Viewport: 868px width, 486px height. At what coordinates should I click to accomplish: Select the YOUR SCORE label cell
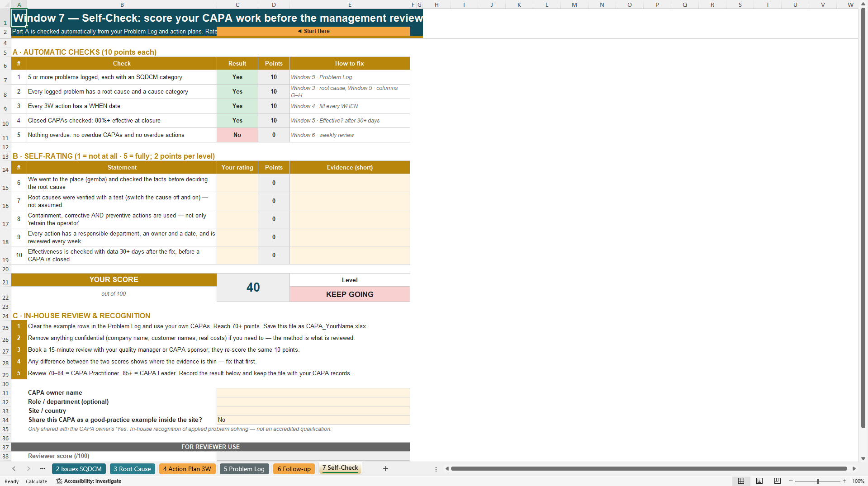click(x=114, y=280)
